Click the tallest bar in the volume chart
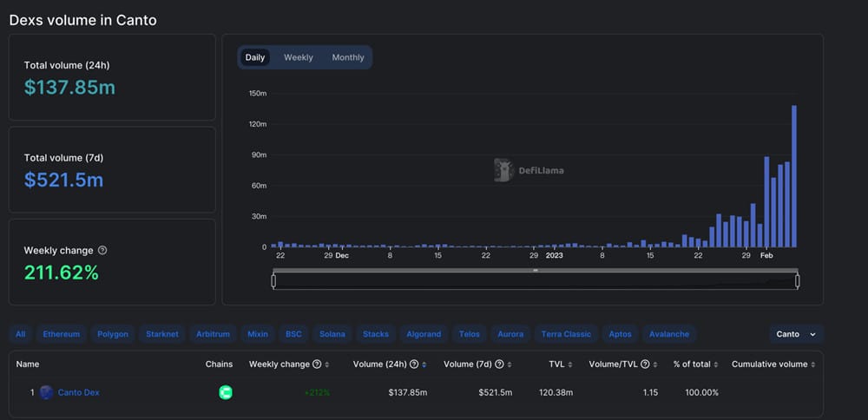 pyautogui.click(x=794, y=176)
